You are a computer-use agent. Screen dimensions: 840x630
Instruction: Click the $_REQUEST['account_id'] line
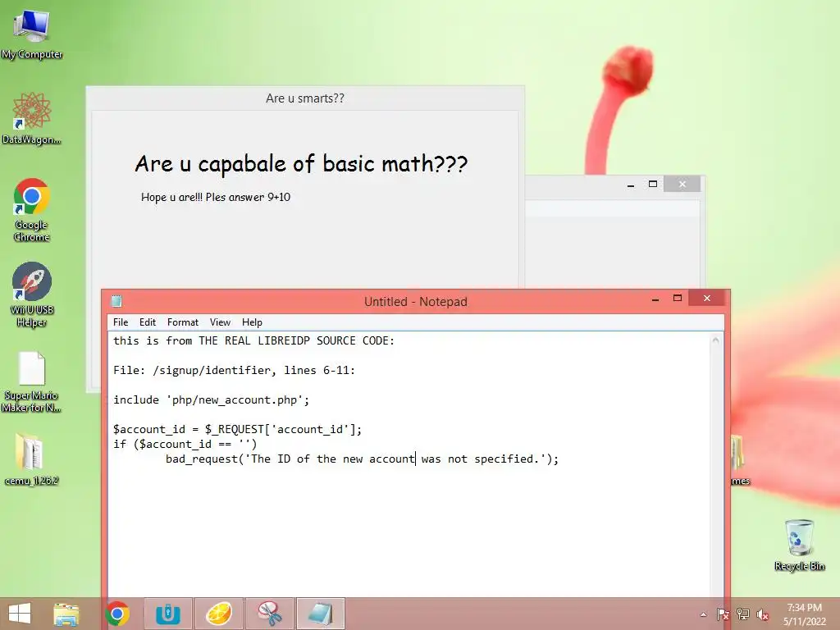coord(237,429)
